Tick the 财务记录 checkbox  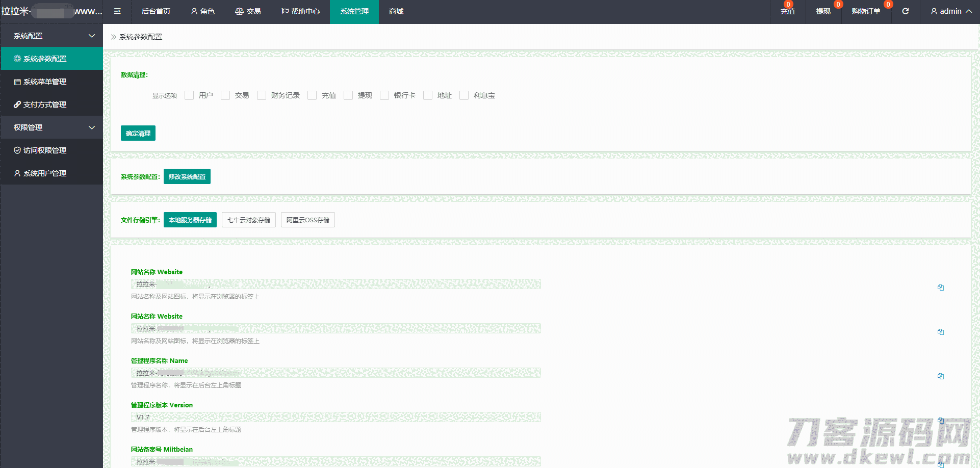(x=262, y=95)
